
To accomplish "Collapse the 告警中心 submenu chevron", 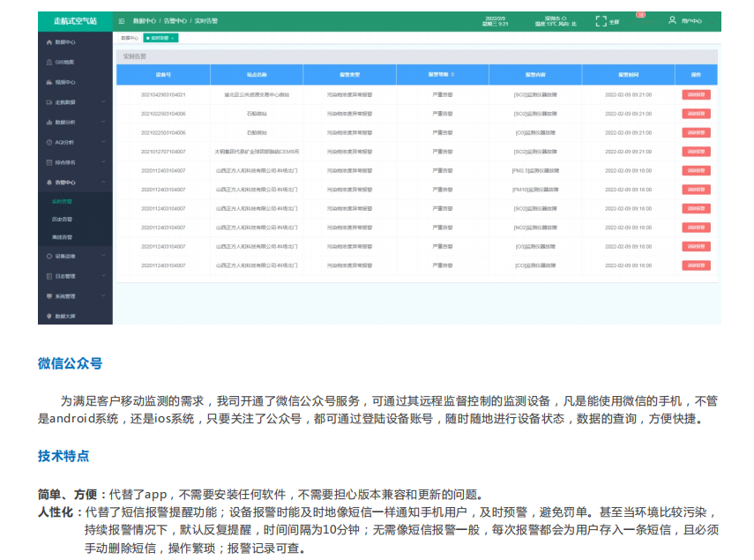I will 103,183.
